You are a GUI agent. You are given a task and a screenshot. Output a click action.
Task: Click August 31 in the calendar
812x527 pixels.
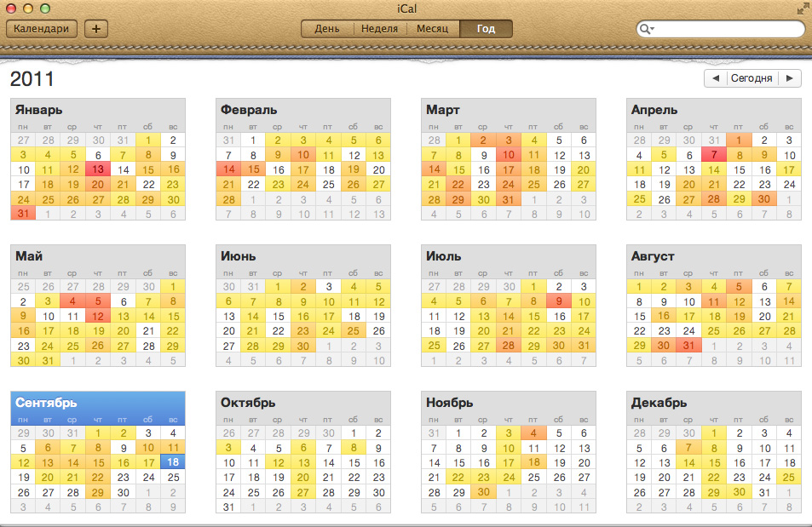tap(690, 346)
